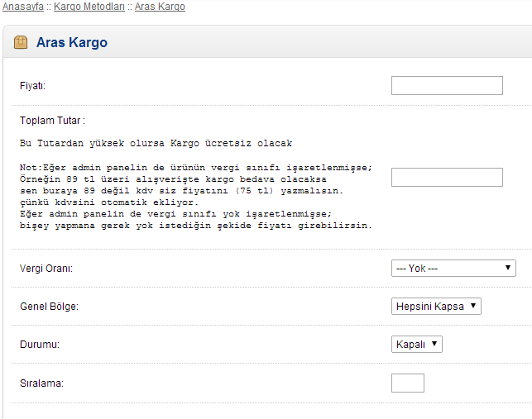Click the Aras Kargo breadcrumb link

160,7
